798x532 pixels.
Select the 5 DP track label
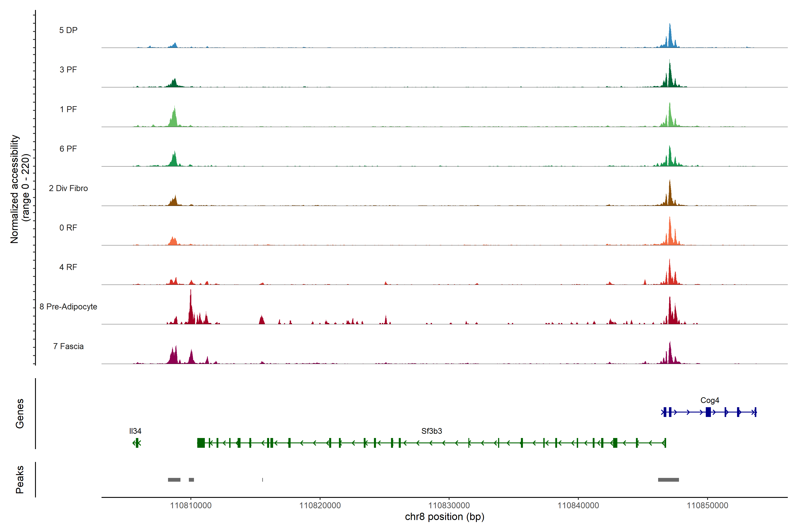pyautogui.click(x=68, y=30)
